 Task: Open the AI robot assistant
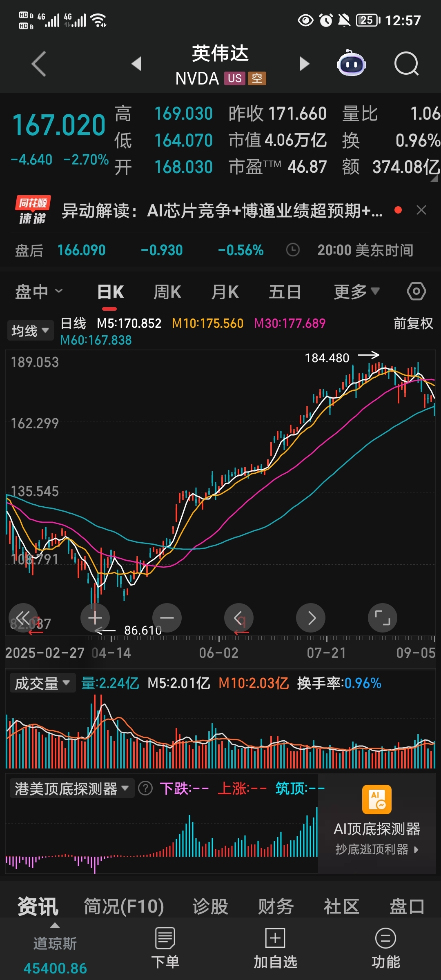351,63
